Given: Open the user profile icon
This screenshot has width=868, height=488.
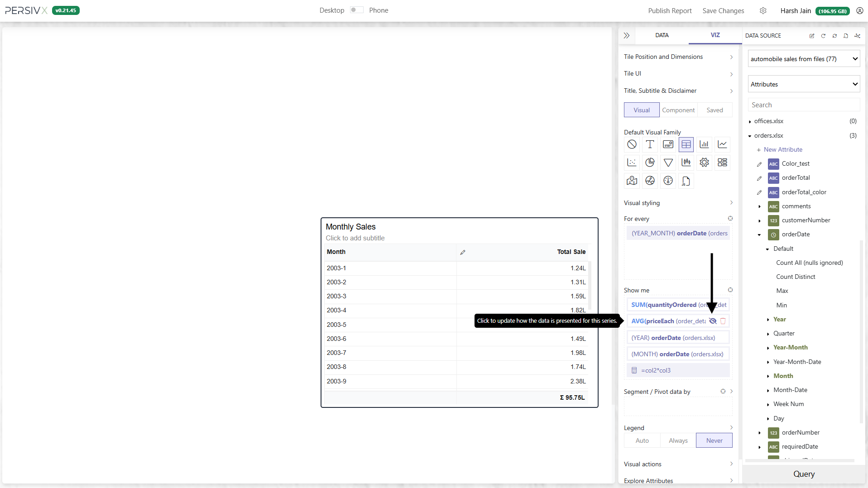Looking at the screenshot, I should [x=859, y=10].
